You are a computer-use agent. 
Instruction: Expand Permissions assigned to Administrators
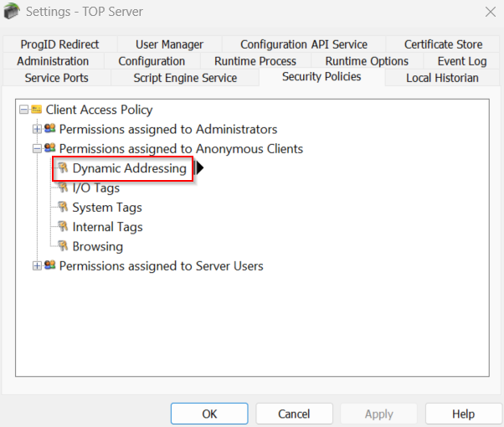pos(37,129)
